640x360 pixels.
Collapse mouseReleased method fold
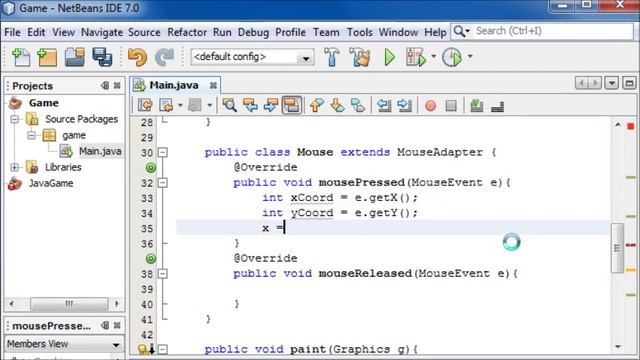point(162,274)
